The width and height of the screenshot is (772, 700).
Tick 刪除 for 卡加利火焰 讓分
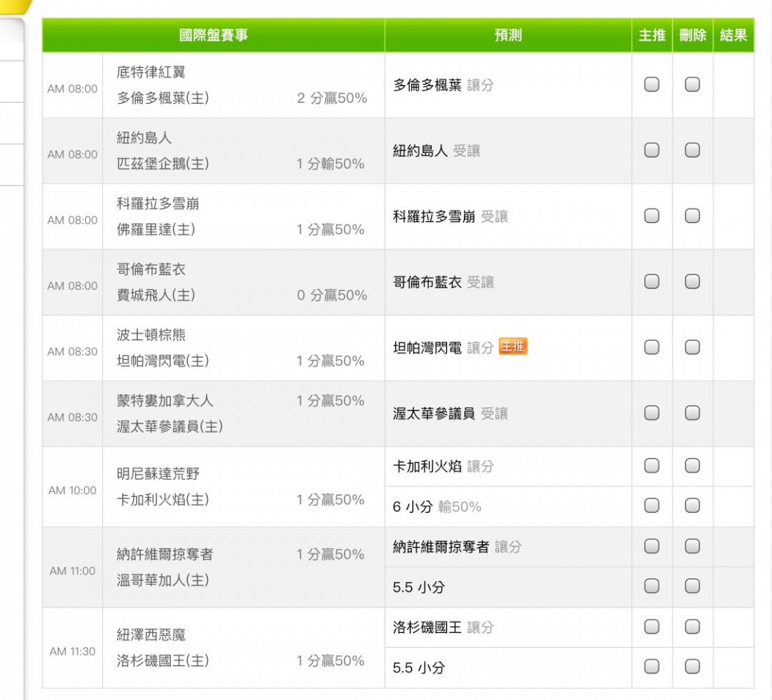tap(692, 465)
